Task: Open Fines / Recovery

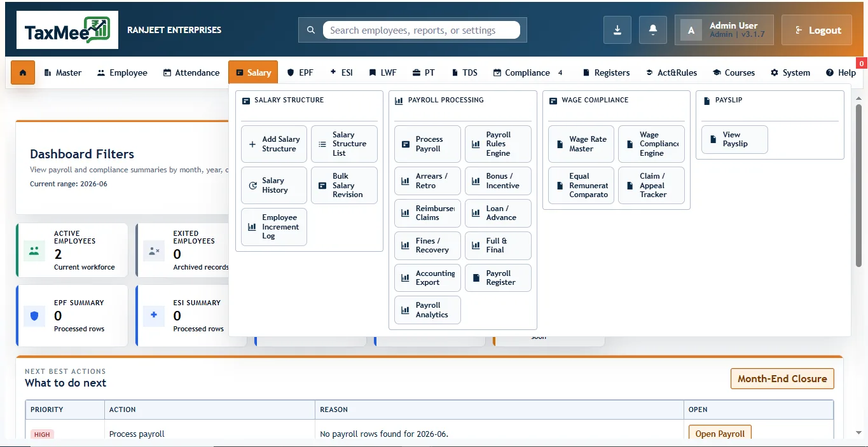Action: 427,245
